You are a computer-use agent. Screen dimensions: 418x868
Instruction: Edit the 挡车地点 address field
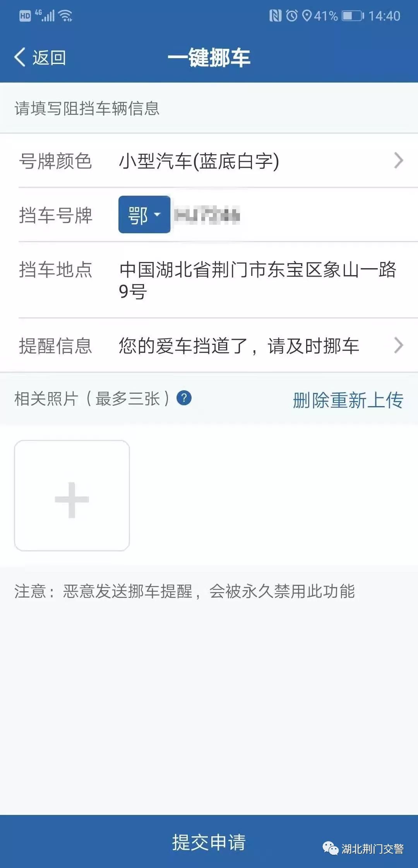click(258, 280)
